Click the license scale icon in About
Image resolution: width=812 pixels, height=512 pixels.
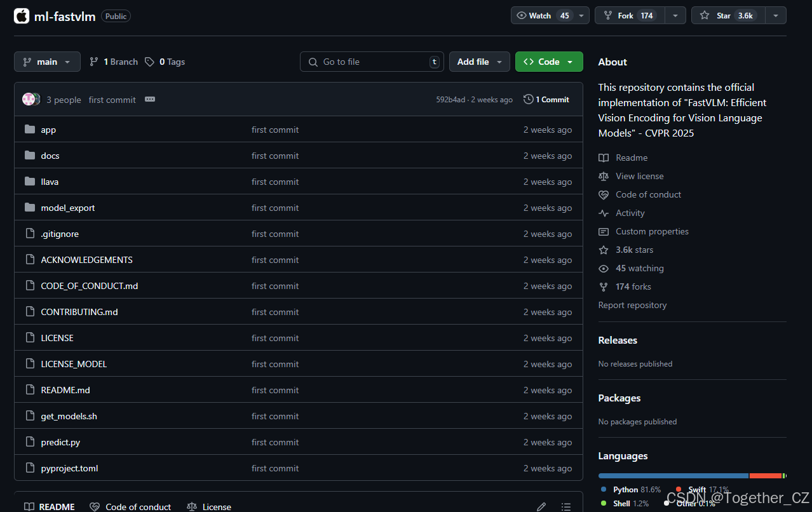tap(604, 176)
